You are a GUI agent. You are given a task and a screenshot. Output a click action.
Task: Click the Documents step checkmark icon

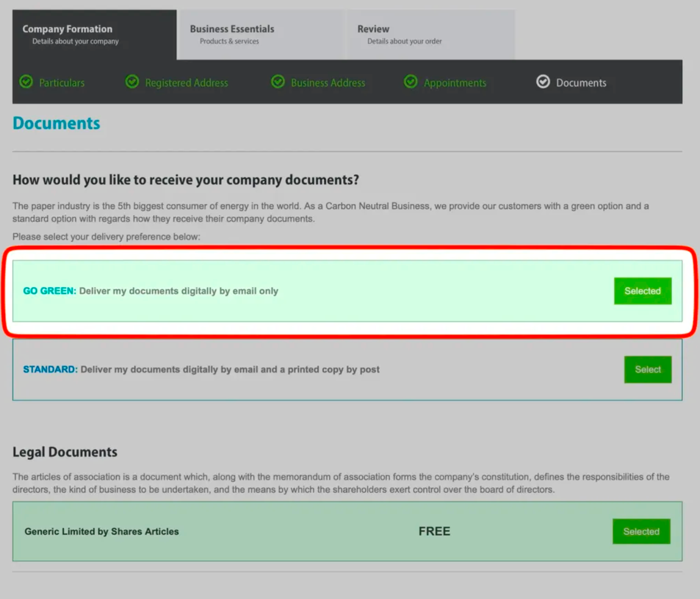pos(543,82)
